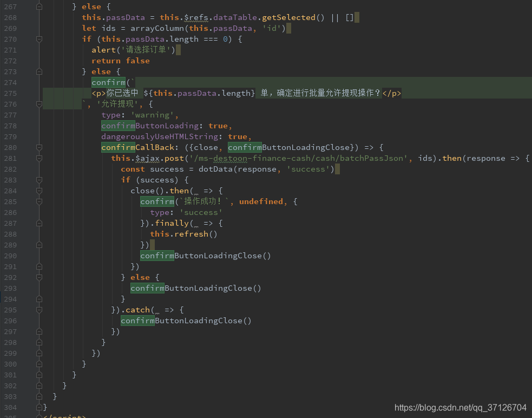Click the '允许提现' title string
This screenshot has height=418, width=532.
click(x=117, y=104)
